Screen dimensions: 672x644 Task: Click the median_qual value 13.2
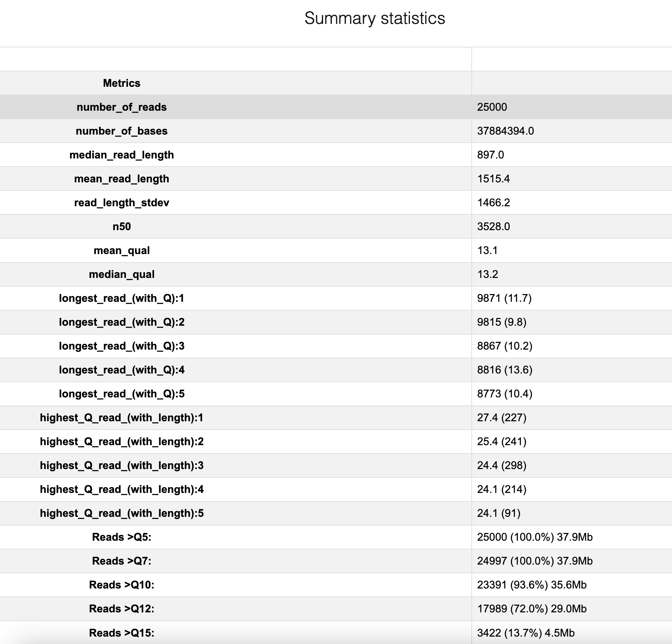coord(487,274)
